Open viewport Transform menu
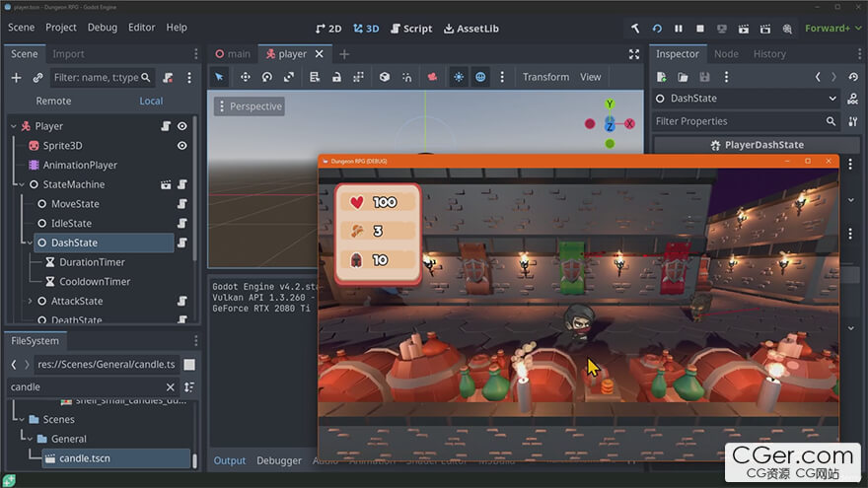868x488 pixels. click(x=545, y=77)
